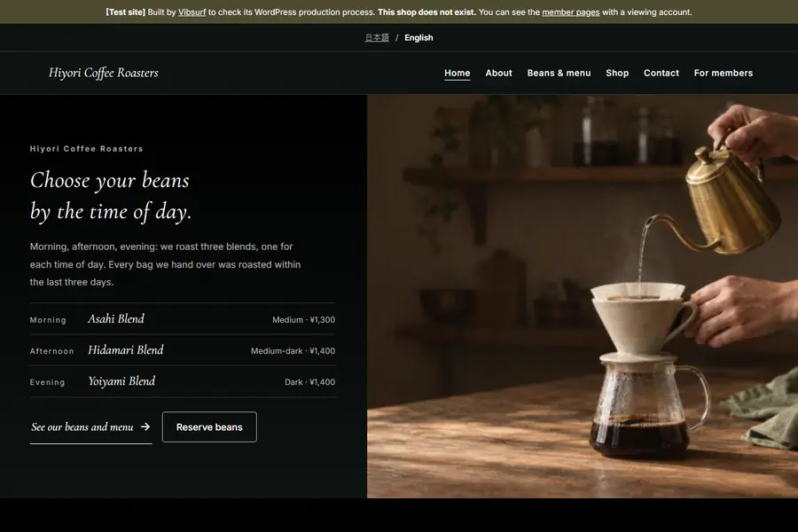Click the Medium-dark · ¥1,400 price text
Image resolution: width=798 pixels, height=532 pixels.
click(293, 351)
